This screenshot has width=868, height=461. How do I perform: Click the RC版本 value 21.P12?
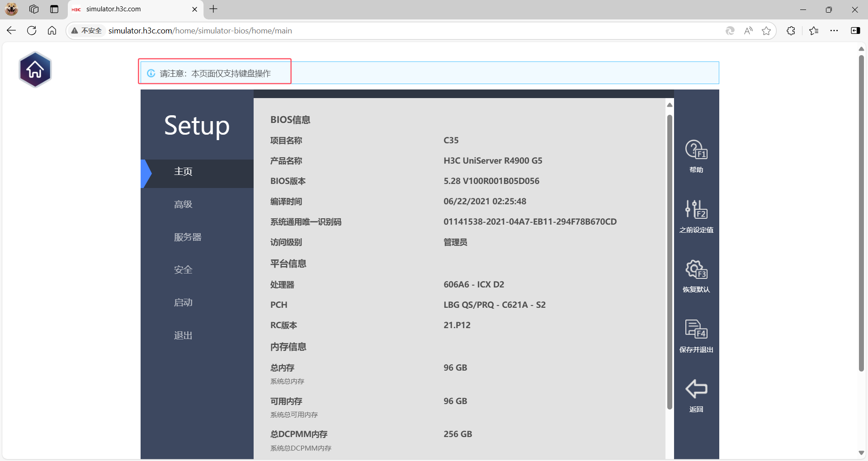tap(457, 325)
